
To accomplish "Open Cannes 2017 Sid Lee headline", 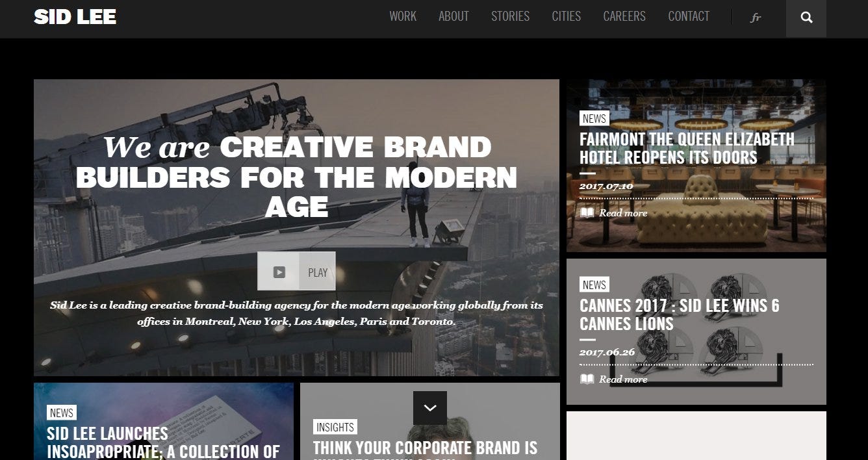I will (680, 314).
